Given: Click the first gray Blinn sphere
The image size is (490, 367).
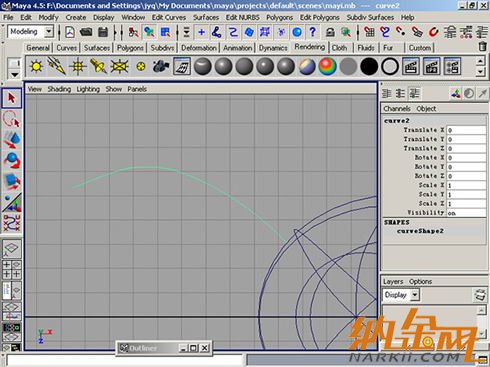Looking at the screenshot, I should [x=203, y=66].
